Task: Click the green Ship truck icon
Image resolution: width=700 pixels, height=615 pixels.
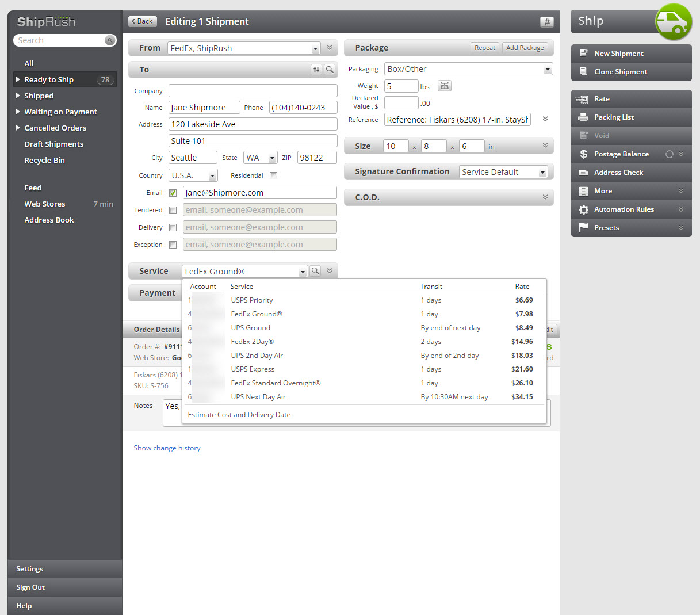Action: (x=673, y=22)
